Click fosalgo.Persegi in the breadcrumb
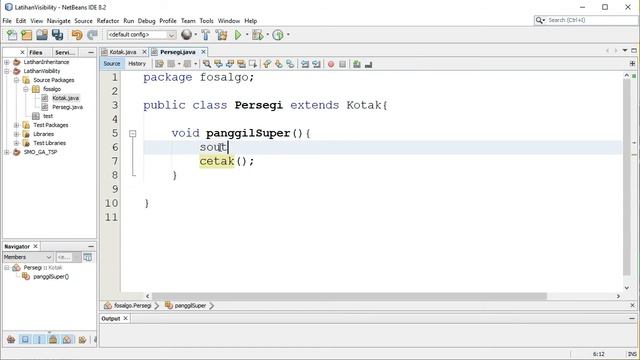Screen dimensions: 640x360 tap(133, 306)
